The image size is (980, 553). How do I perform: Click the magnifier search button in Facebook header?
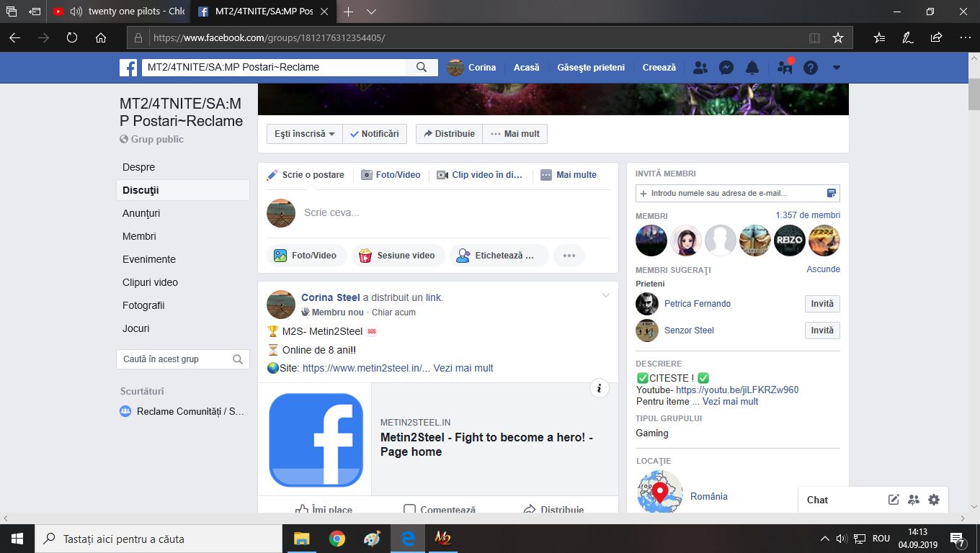[x=422, y=68]
